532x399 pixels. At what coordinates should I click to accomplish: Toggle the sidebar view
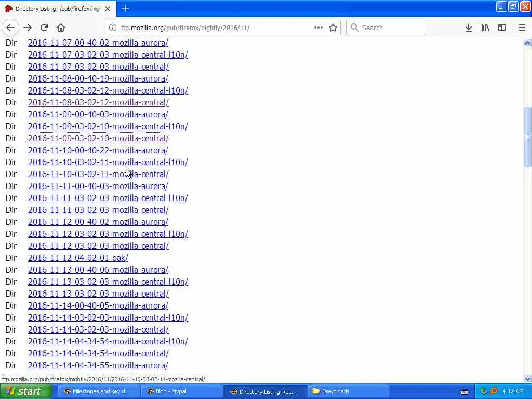click(x=502, y=28)
